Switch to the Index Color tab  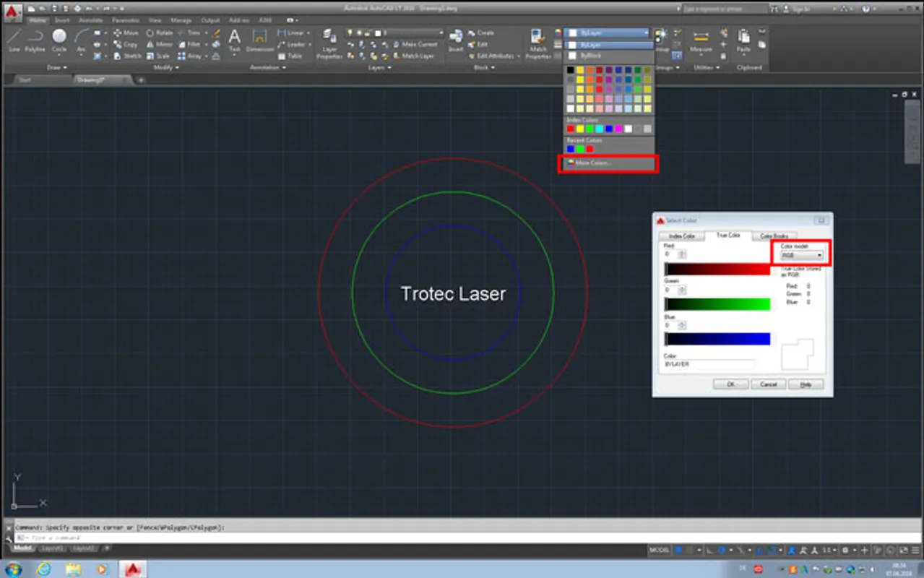682,236
